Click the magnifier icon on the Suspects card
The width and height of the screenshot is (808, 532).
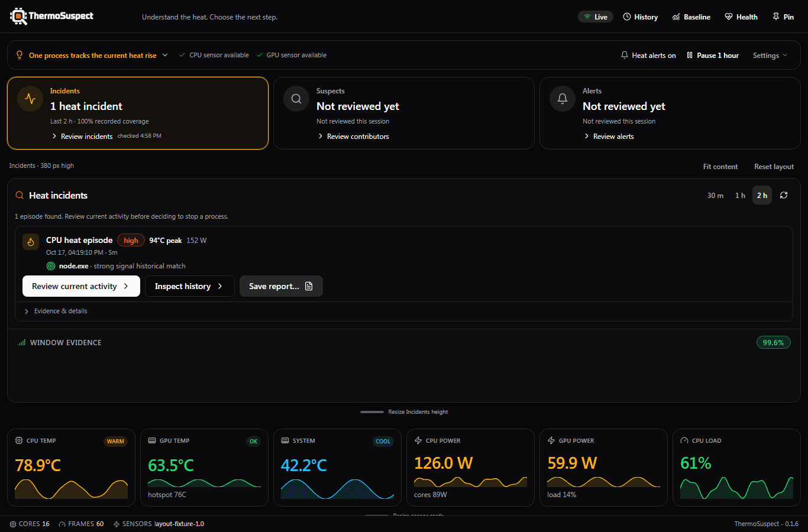tap(296, 99)
